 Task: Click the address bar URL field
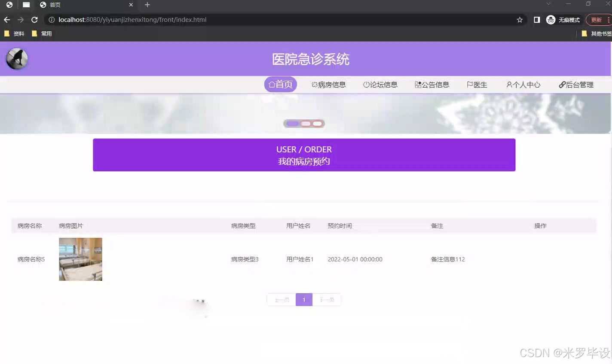[172, 19]
